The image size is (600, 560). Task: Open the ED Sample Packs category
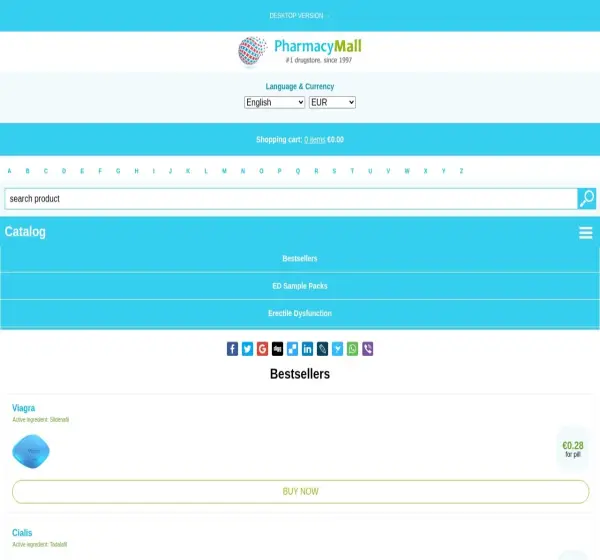click(x=300, y=286)
